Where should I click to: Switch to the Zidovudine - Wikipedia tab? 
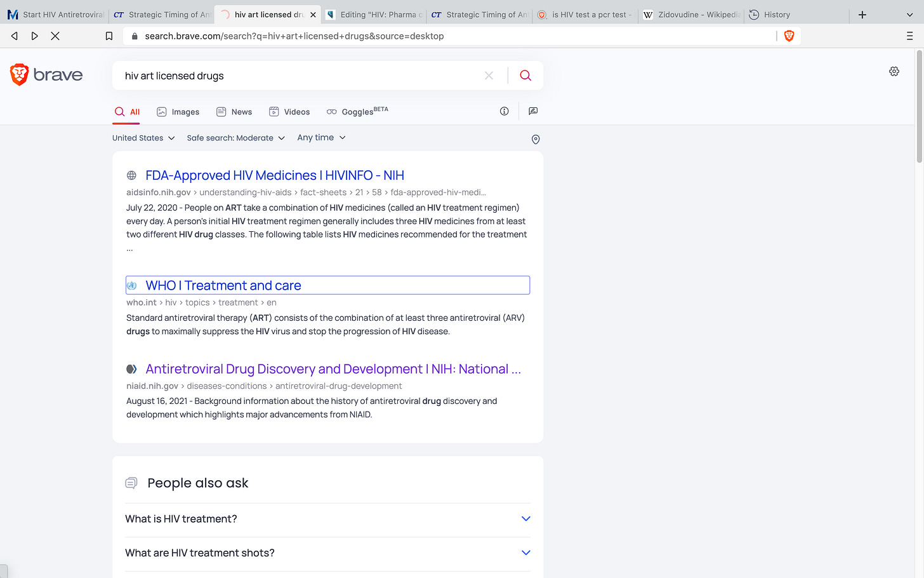[691, 15]
